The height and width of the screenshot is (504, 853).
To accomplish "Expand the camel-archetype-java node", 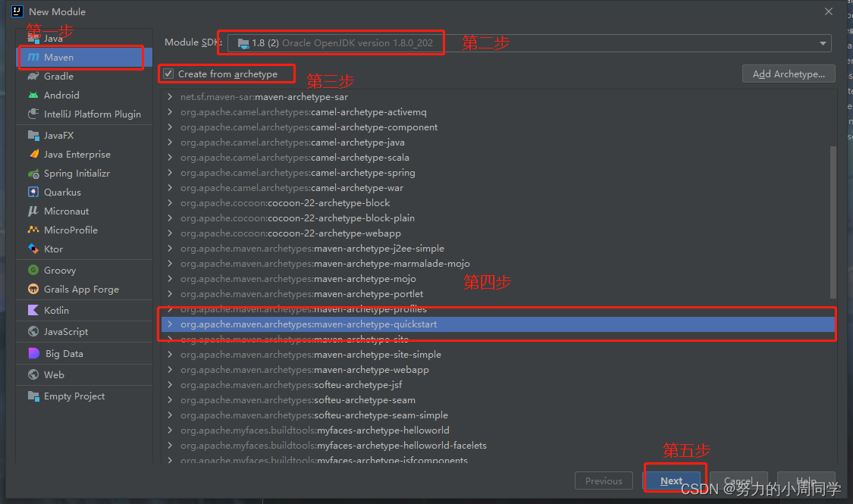I will [171, 142].
